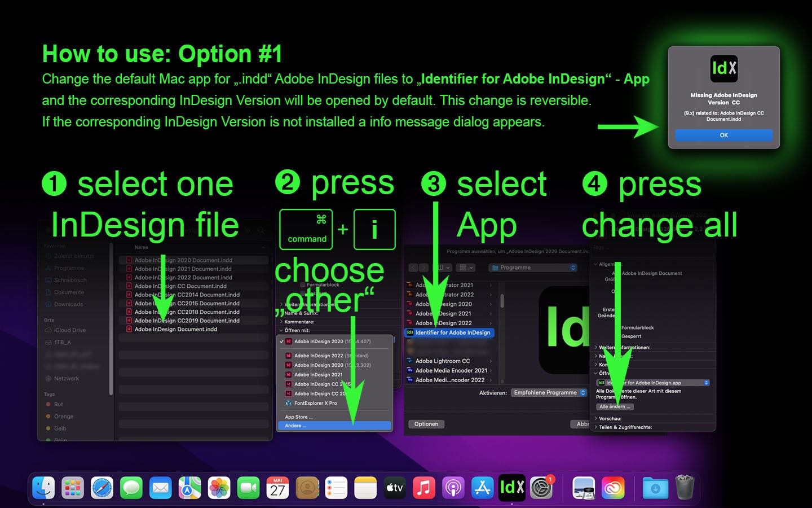Open Schreibtisch in the Finder sidebar
The height and width of the screenshot is (508, 812).
[70, 280]
